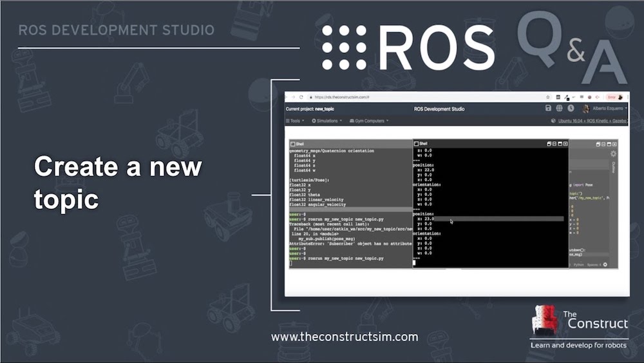Click the www.theconstructsim.com link
This screenshot has height=363, width=644.
[x=345, y=337]
